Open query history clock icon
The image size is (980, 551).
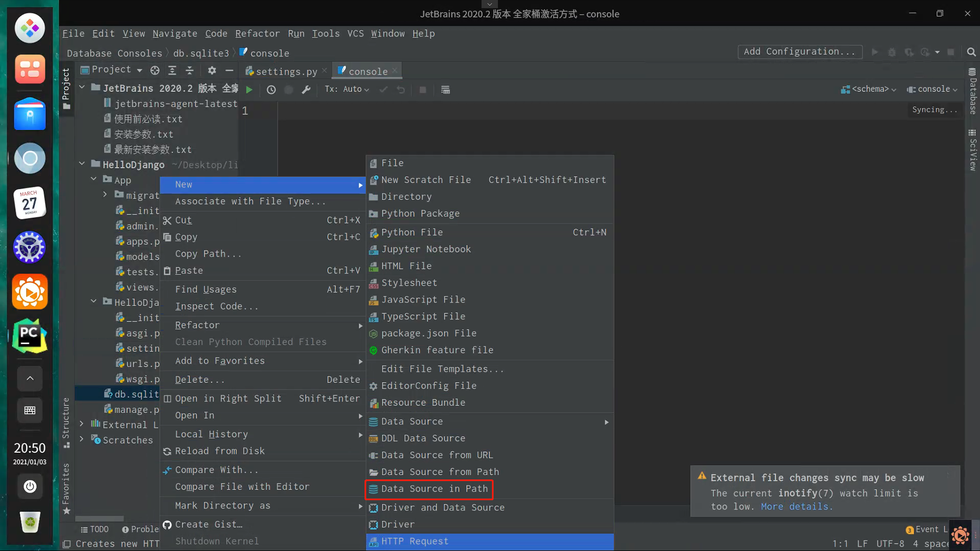pyautogui.click(x=271, y=90)
